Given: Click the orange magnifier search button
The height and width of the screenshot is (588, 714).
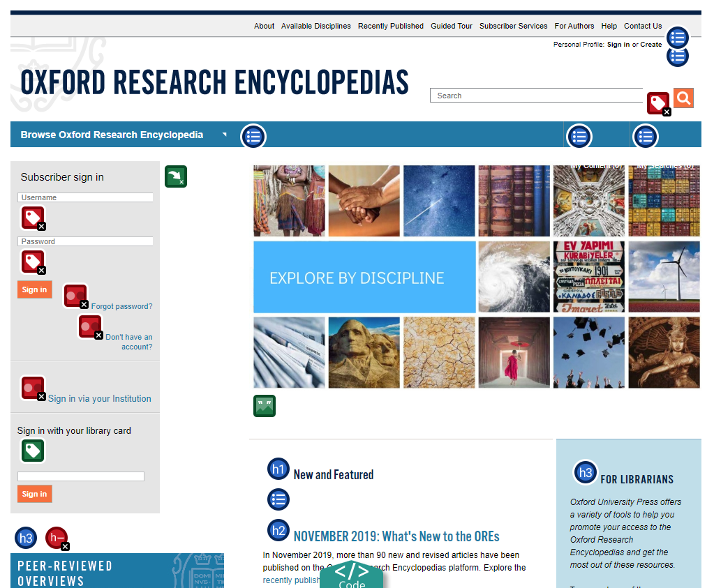Looking at the screenshot, I should (683, 98).
